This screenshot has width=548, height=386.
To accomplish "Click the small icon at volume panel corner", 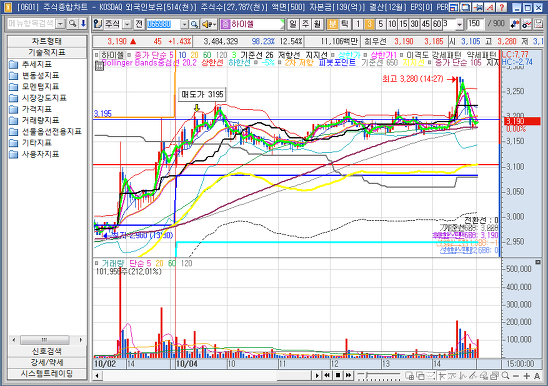I will coord(538,262).
